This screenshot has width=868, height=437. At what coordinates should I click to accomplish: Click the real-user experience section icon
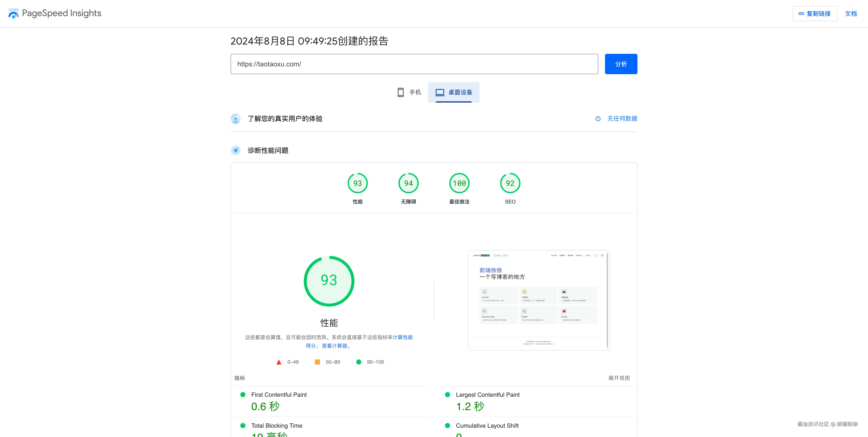235,119
